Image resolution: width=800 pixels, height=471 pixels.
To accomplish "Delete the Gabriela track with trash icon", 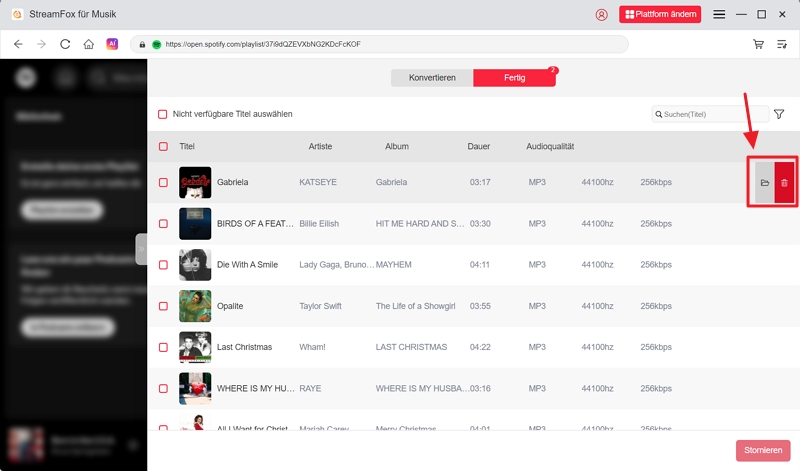I will (784, 183).
